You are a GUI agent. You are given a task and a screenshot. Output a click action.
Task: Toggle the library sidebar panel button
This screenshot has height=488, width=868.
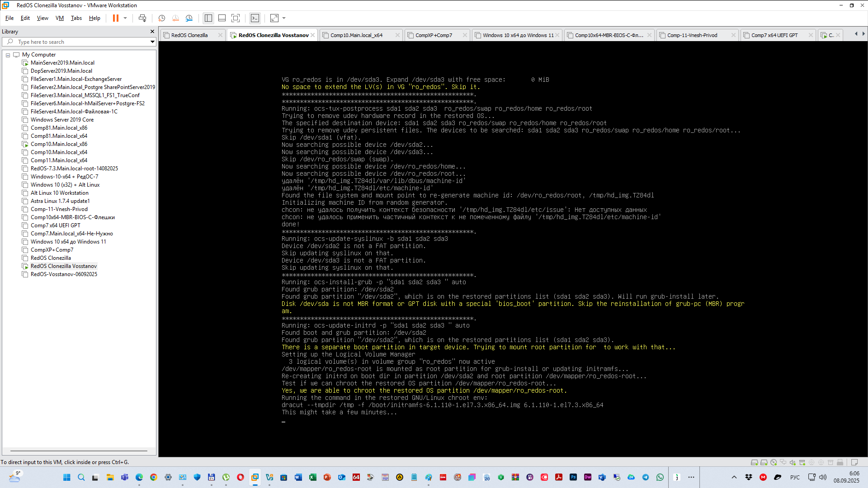click(x=208, y=18)
